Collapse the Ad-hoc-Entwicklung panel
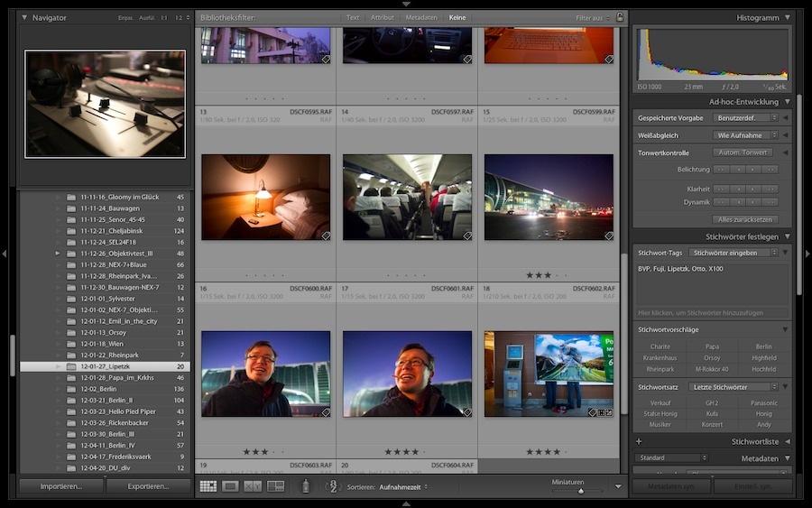The width and height of the screenshot is (812, 508). coord(788,102)
